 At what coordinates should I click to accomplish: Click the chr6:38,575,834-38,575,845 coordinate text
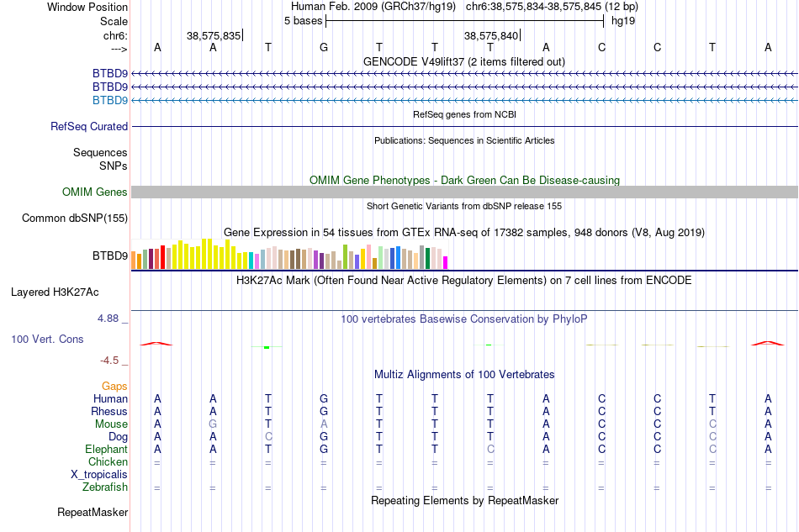552,7
